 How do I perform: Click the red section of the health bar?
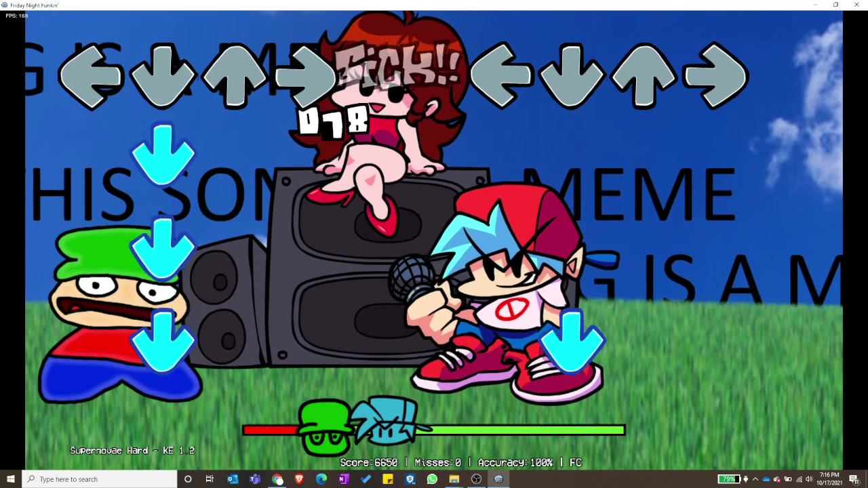point(271,430)
